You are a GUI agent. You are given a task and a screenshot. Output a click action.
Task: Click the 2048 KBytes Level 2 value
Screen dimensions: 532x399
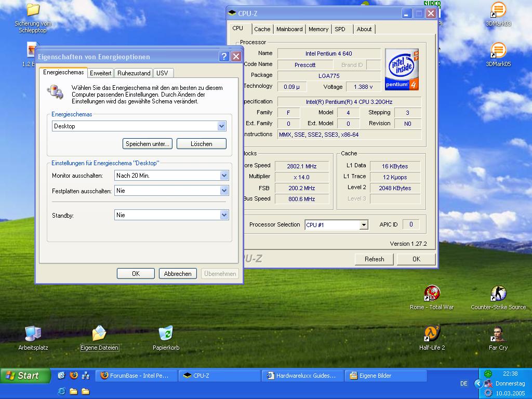[395, 188]
